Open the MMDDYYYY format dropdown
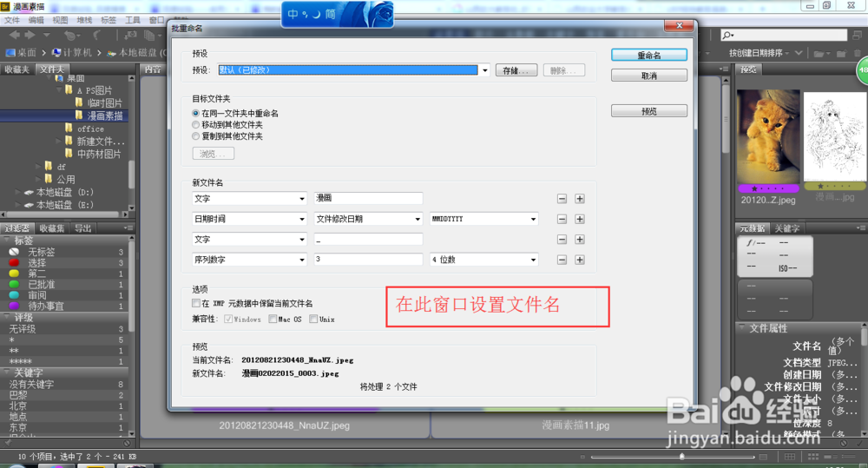 483,220
